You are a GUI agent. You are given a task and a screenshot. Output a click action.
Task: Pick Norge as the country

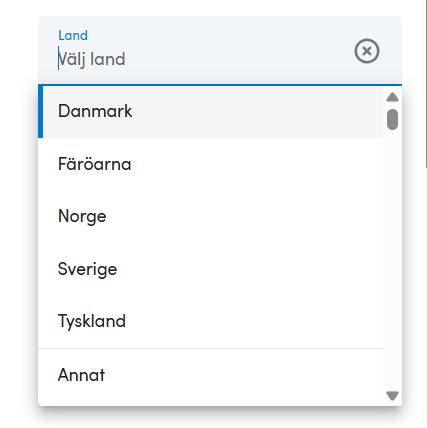point(210,216)
